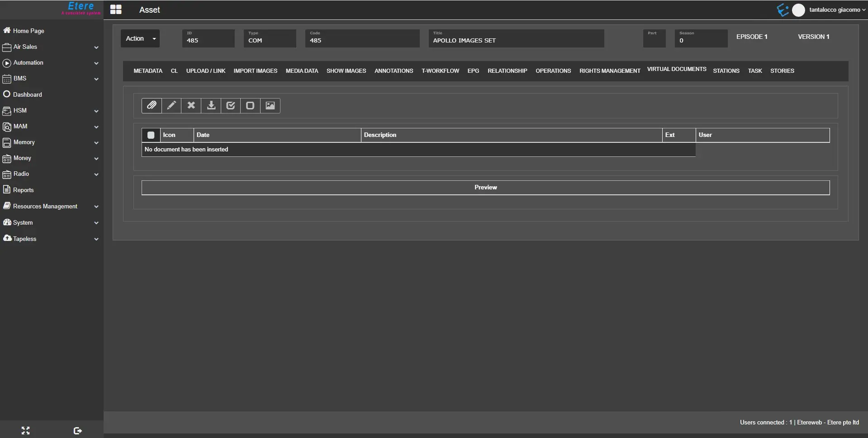The width and height of the screenshot is (868, 438).
Task: Click the Title field containing APOLLO IMAGES SET
Action: click(516, 40)
